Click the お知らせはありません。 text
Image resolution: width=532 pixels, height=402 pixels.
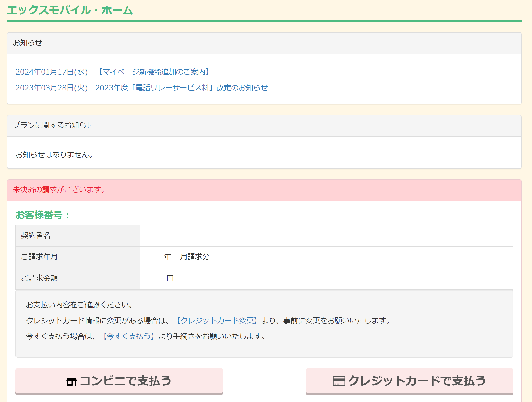(54, 155)
